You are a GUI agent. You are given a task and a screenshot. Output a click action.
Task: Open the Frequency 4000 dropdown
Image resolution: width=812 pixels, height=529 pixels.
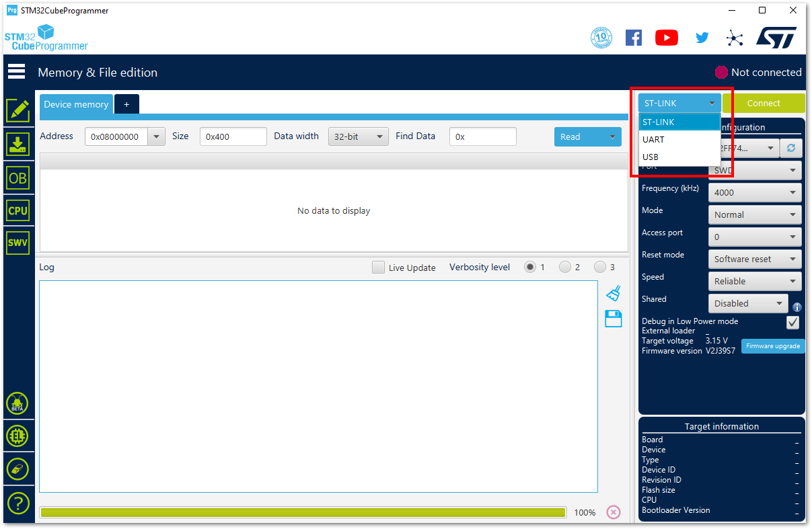click(x=755, y=192)
